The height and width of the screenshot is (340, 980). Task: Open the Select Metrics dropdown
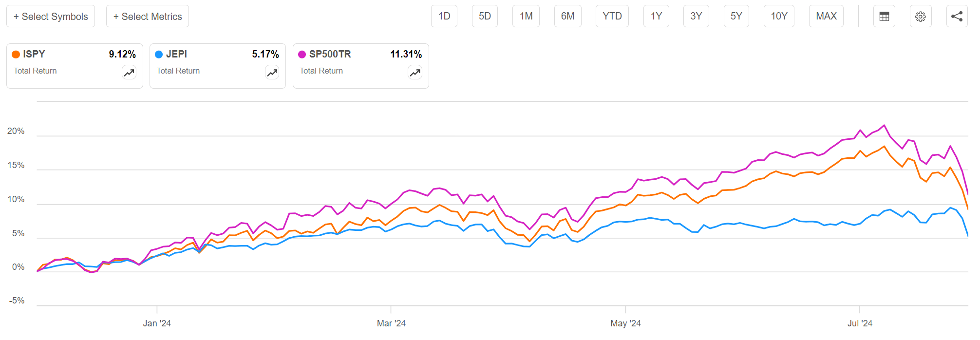148,17
